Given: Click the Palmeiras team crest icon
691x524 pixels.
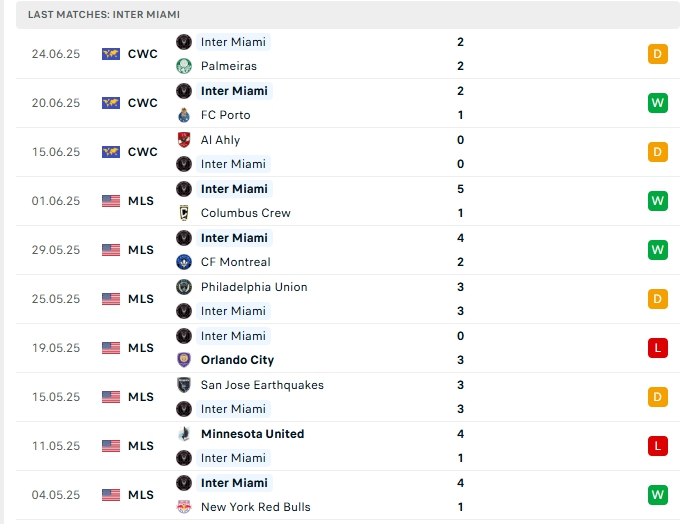Looking at the screenshot, I should 183,66.
